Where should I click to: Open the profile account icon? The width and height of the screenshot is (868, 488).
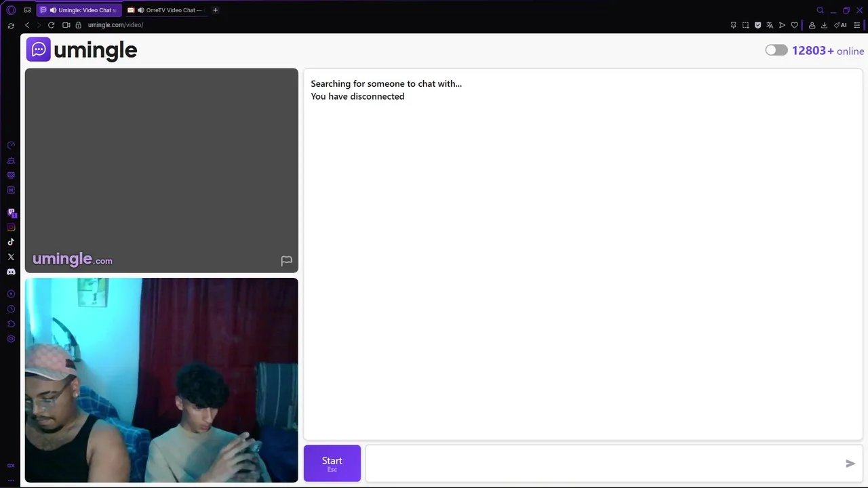[x=812, y=25]
